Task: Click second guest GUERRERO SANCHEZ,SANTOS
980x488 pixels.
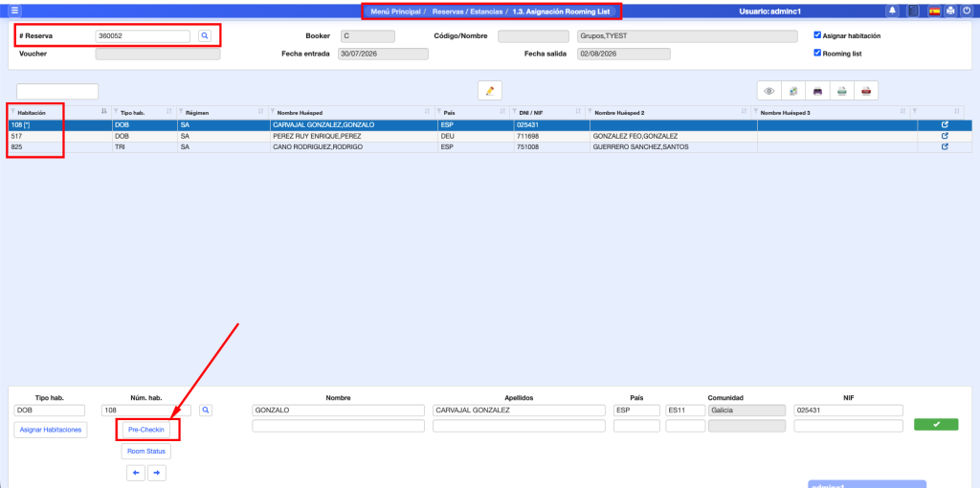Action: coord(638,147)
